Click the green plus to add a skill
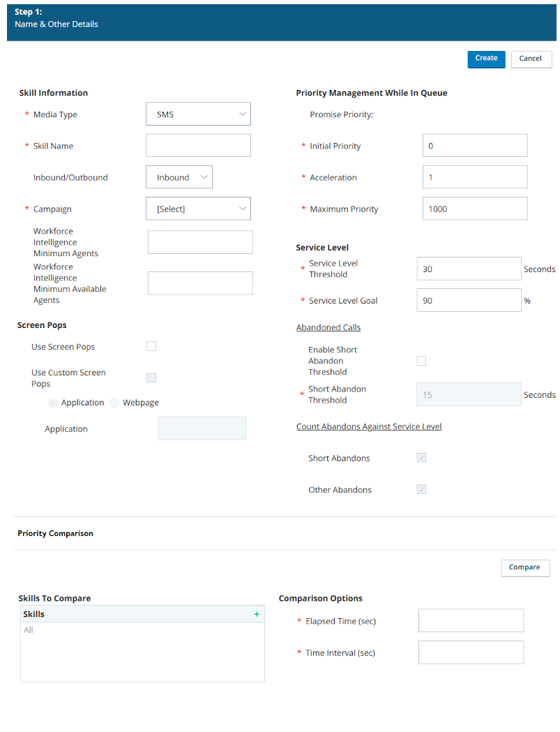Viewport: 560px width, 732px height. pyautogui.click(x=257, y=613)
